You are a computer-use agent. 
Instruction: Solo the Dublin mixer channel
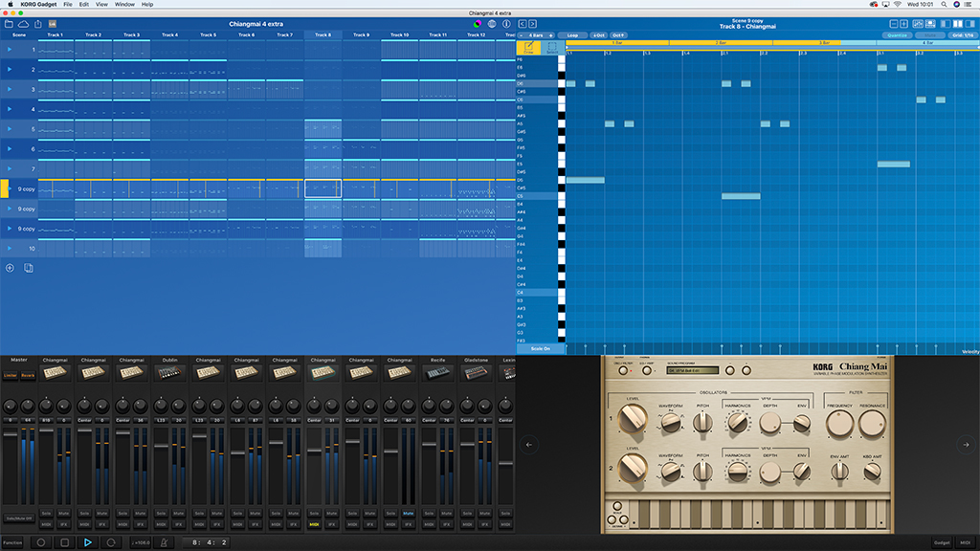161,514
